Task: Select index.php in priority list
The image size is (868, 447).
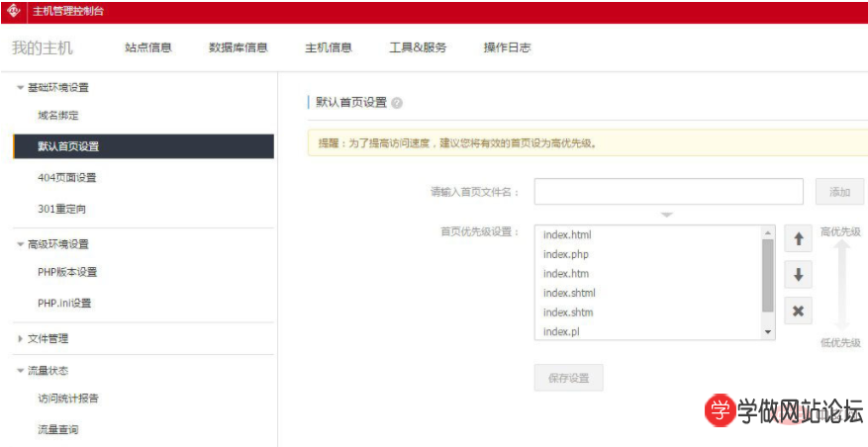Action: tap(566, 254)
